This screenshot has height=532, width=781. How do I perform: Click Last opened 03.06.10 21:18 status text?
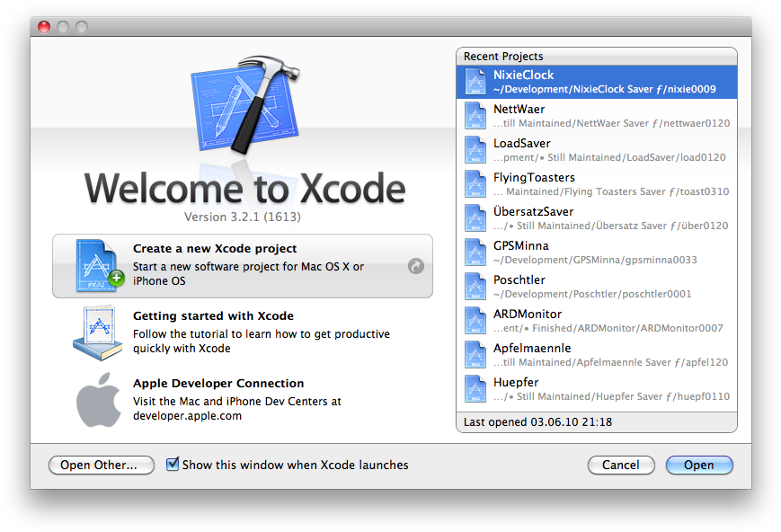538,421
